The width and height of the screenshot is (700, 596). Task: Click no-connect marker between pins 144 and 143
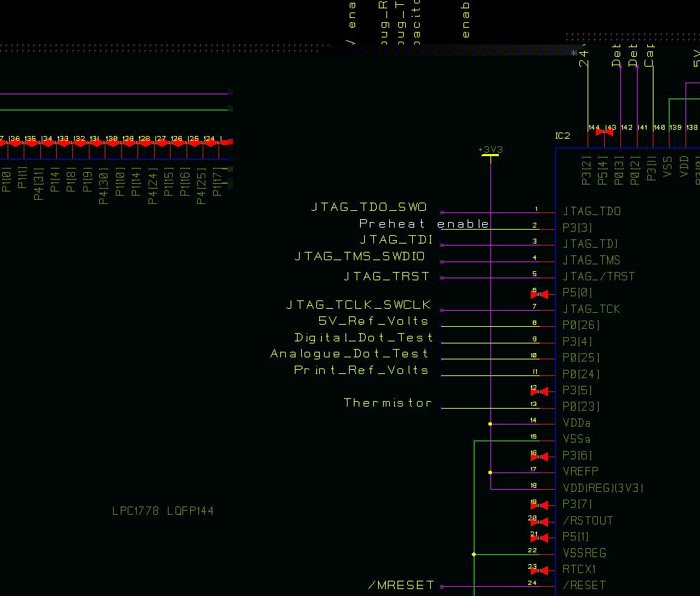point(604,132)
